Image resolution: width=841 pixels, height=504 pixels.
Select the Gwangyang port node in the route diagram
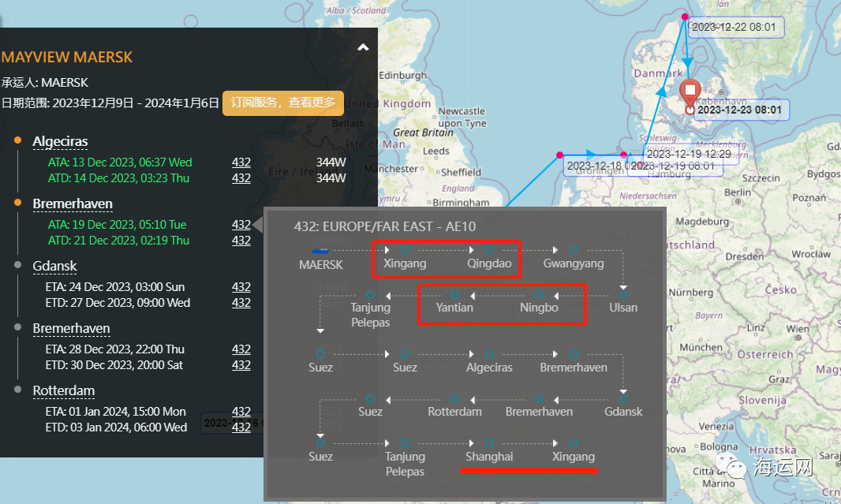click(574, 250)
